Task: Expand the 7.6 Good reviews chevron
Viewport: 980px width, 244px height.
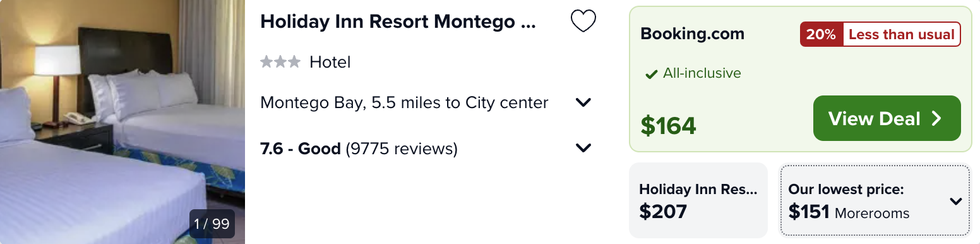Action: click(583, 148)
